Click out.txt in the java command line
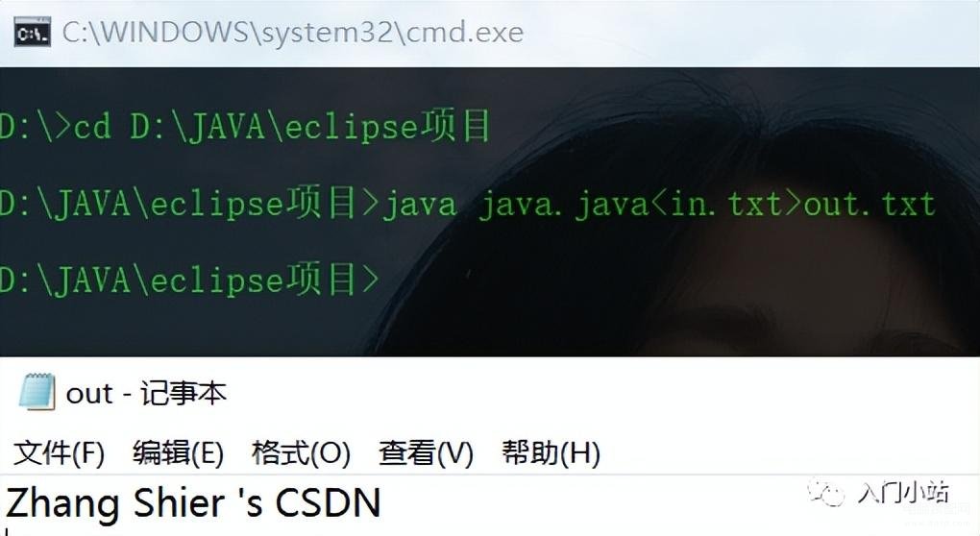The image size is (980, 536). [x=870, y=205]
